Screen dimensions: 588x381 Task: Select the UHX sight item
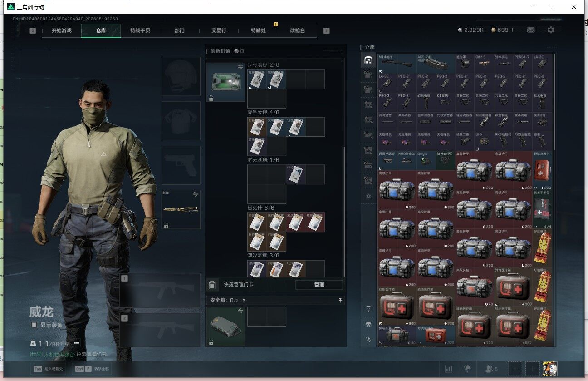click(x=484, y=141)
